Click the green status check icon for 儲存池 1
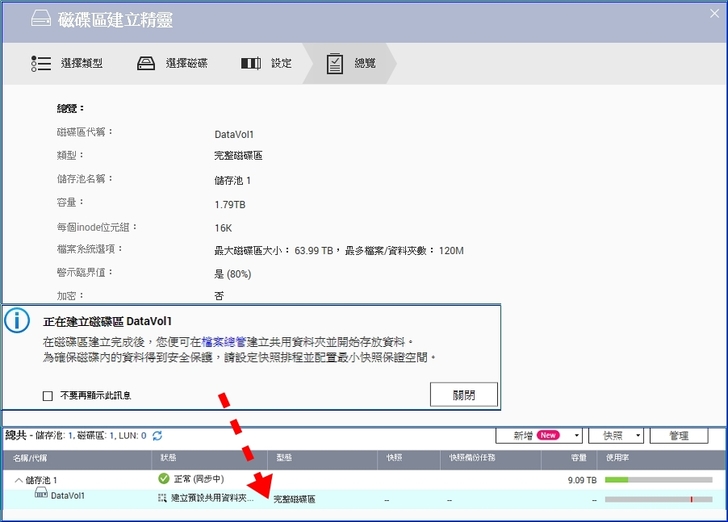 click(x=164, y=479)
